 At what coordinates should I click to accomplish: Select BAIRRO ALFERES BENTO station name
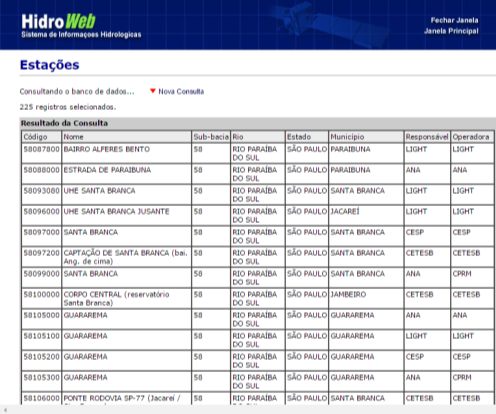click(x=107, y=149)
